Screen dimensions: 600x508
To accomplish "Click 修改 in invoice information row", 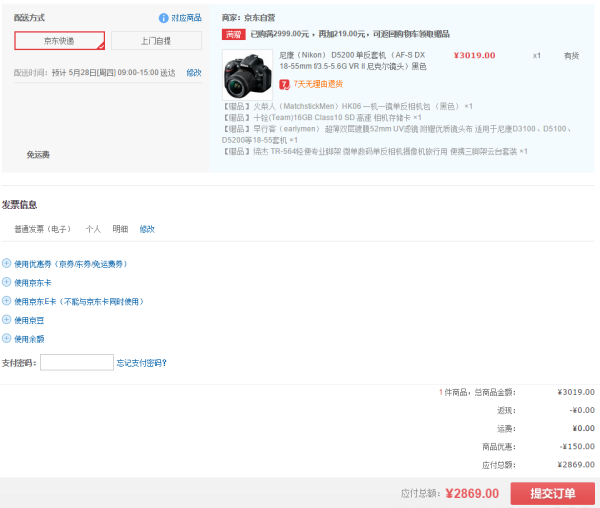I will tap(147, 229).
